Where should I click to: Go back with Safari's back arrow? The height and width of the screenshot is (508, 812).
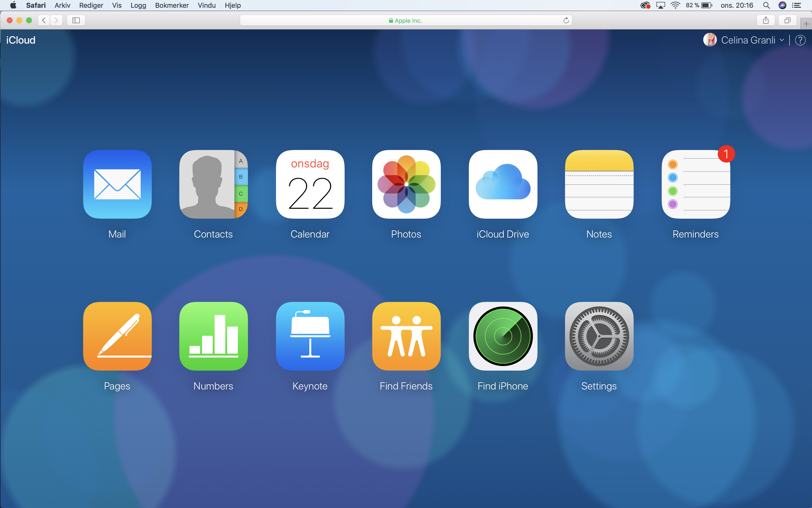coord(44,21)
